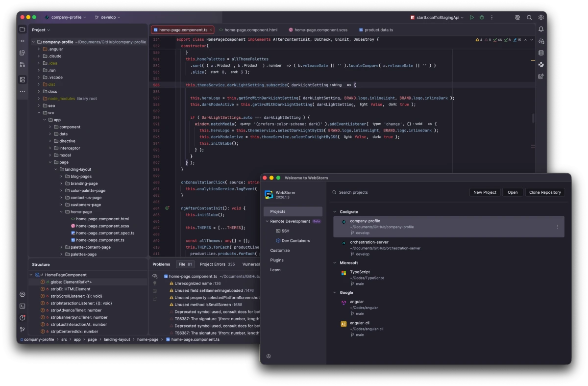Switch to home-page.component.scss editor tab

point(318,30)
